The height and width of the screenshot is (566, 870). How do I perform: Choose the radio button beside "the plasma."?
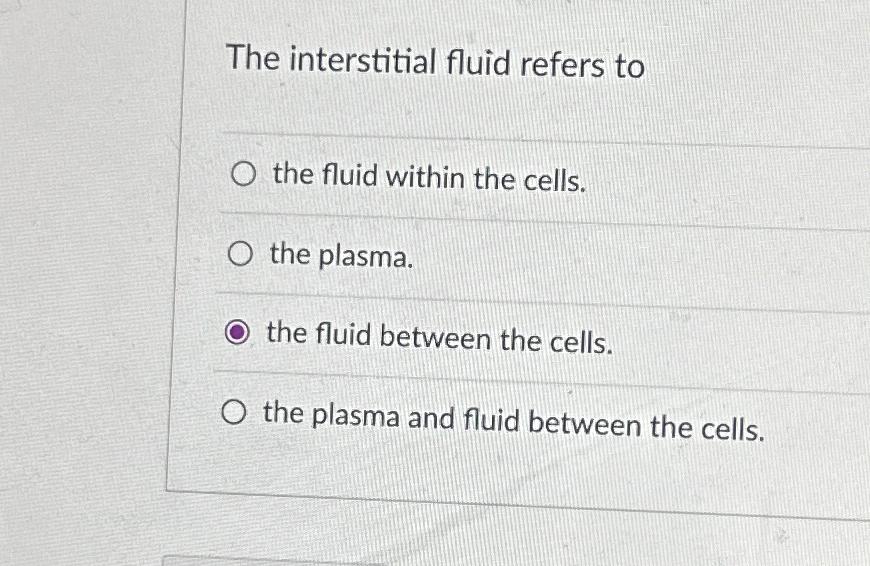tap(240, 254)
